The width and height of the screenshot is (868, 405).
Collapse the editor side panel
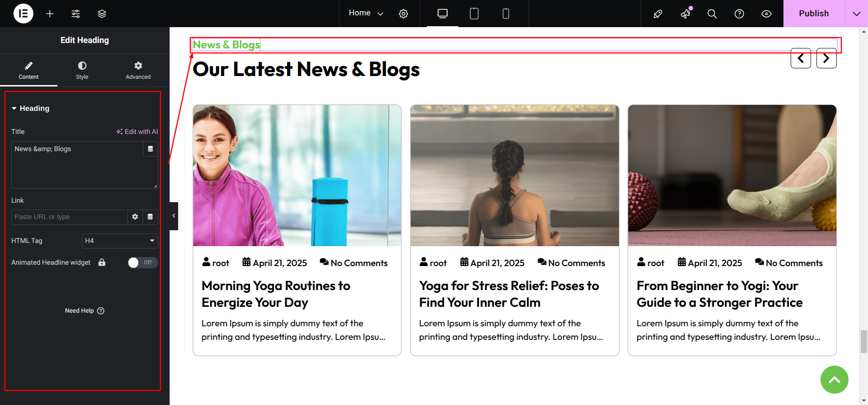pyautogui.click(x=174, y=216)
